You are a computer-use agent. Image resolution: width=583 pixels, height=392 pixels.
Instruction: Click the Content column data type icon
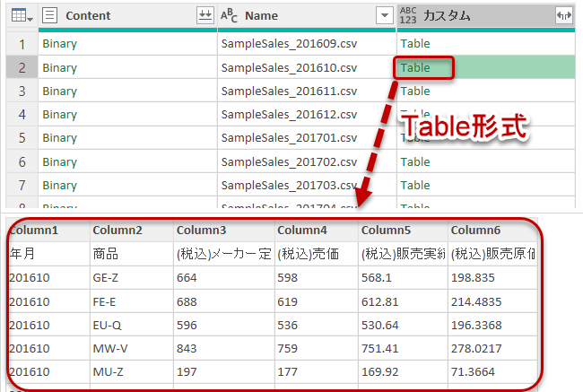click(x=49, y=15)
